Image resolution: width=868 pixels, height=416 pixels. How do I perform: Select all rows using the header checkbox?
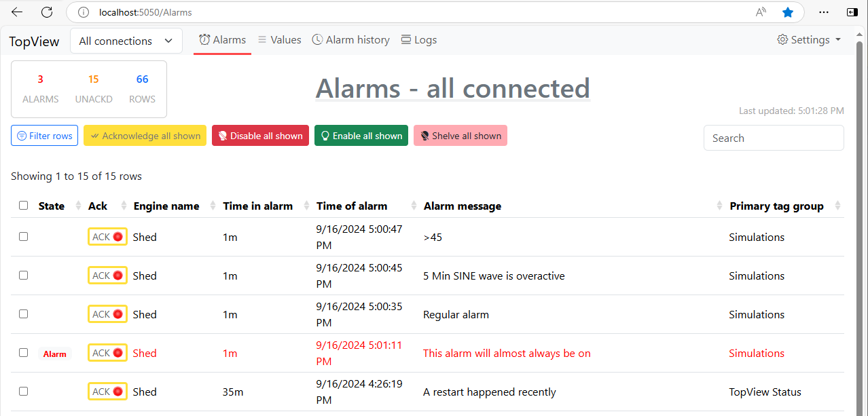click(x=23, y=205)
